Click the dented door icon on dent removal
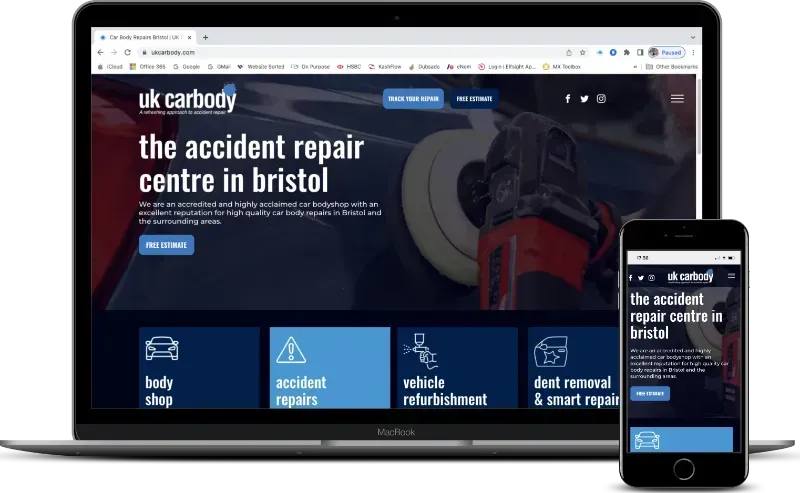This screenshot has height=493, width=800. (x=551, y=351)
